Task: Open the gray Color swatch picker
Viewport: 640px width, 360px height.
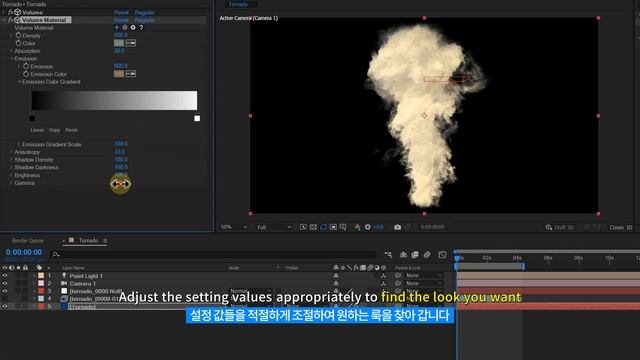Action: tap(119, 43)
